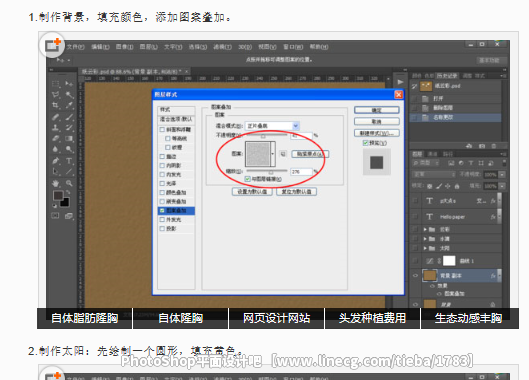Screen dimensions: 529x380
Task: Select the Gradient tool
Action: (69, 139)
